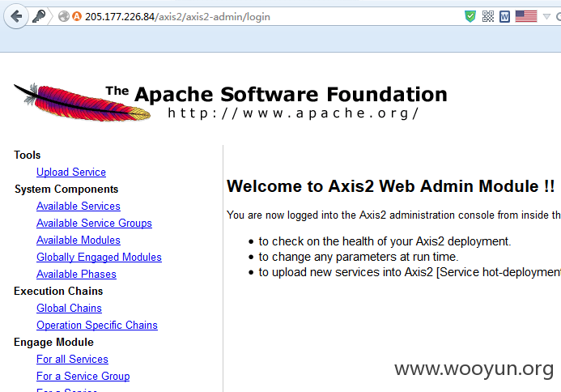Open the Upload Service link
The width and height of the screenshot is (561, 392).
tap(71, 173)
